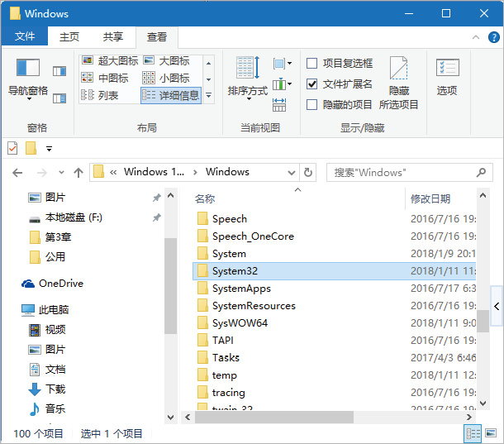The image size is (504, 444).
Task: Click the search magnifier icon
Action: click(x=481, y=173)
